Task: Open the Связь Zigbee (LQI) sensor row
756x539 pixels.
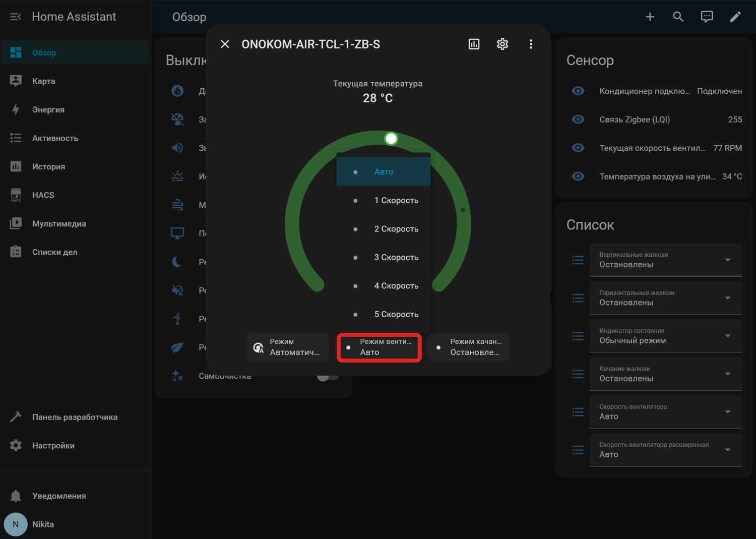Action: (654, 119)
